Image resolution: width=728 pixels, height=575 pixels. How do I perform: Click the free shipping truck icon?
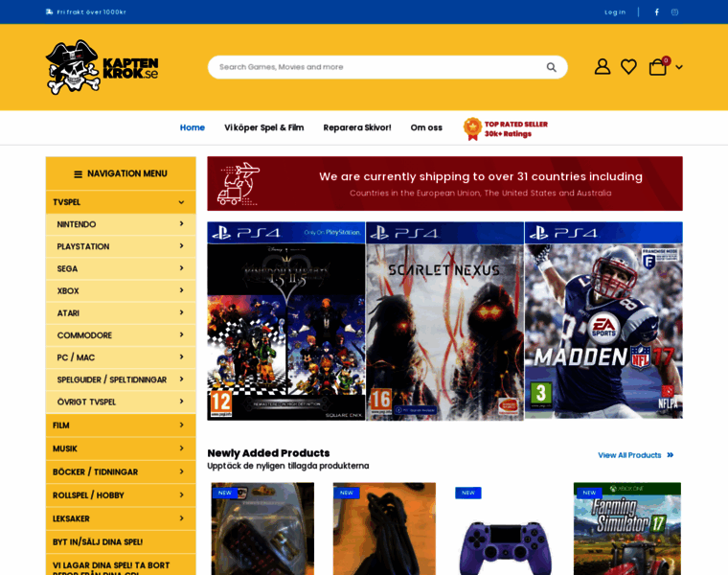pos(49,12)
